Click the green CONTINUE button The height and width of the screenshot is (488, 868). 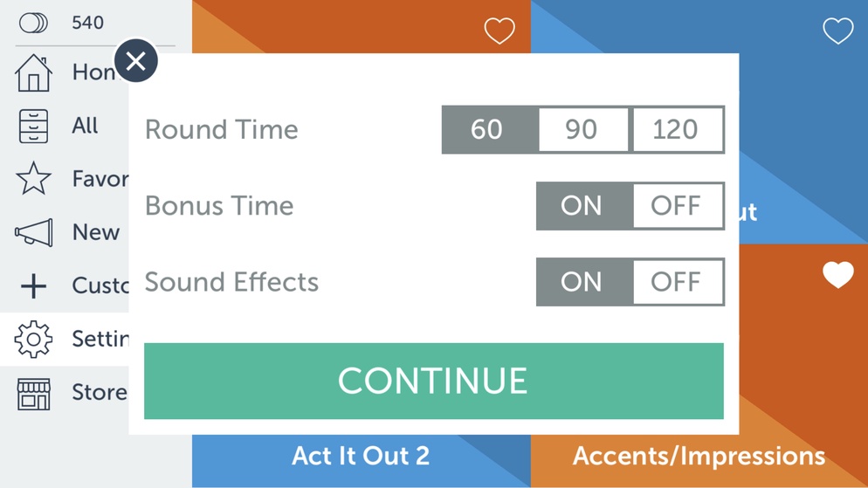433,381
